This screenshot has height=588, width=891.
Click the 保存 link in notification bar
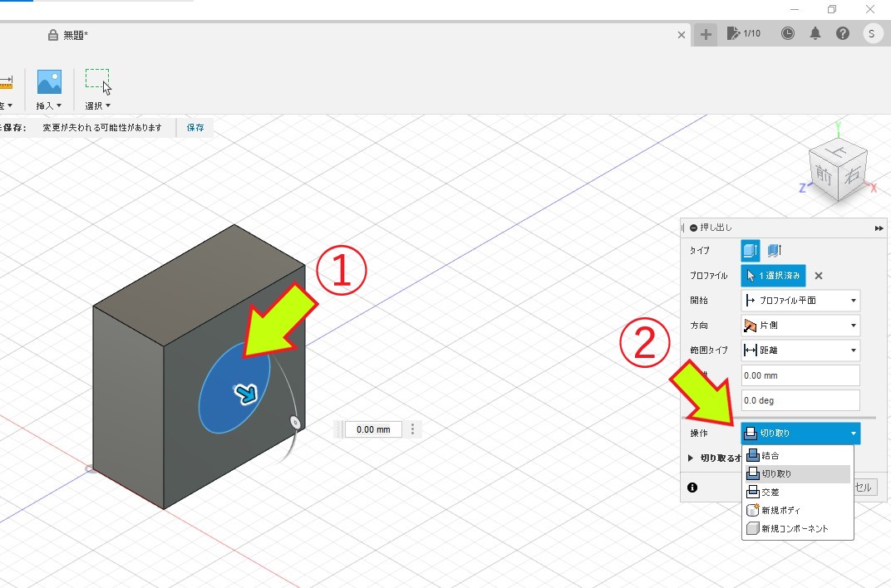coord(194,128)
